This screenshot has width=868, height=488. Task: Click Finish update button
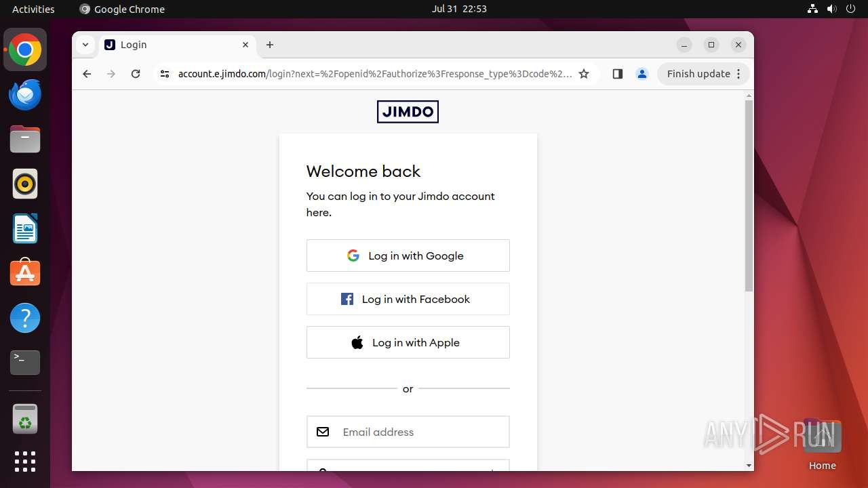(698, 74)
